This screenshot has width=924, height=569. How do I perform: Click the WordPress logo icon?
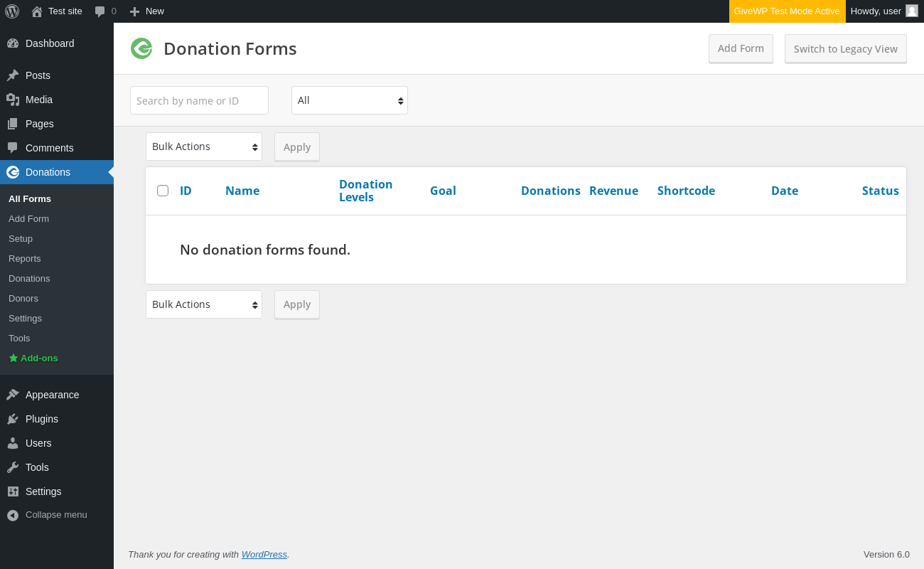coord(12,11)
